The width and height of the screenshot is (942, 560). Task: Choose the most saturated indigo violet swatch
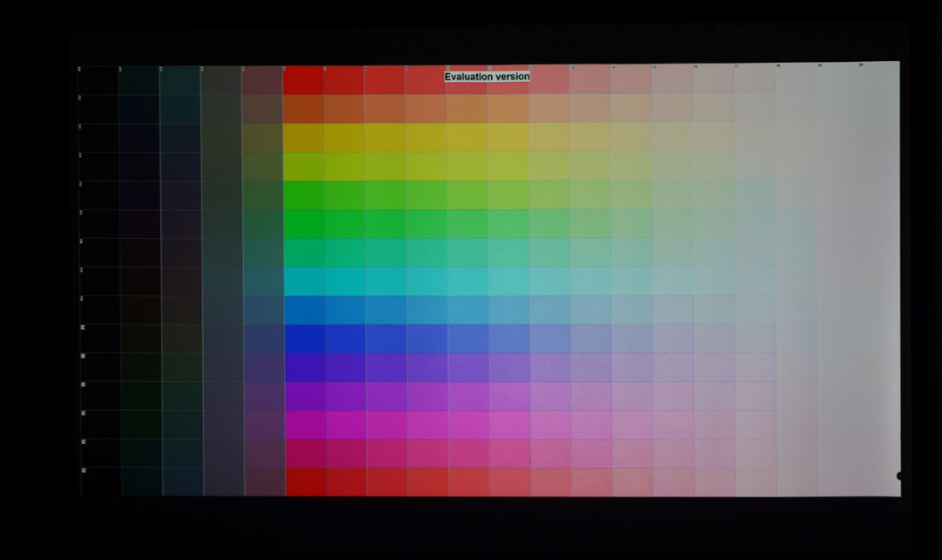303,367
